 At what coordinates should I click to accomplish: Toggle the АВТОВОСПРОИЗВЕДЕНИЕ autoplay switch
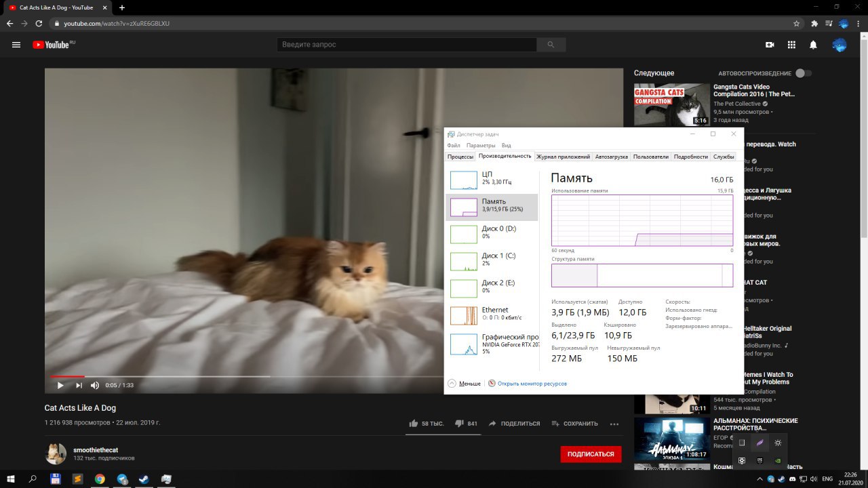(x=803, y=73)
